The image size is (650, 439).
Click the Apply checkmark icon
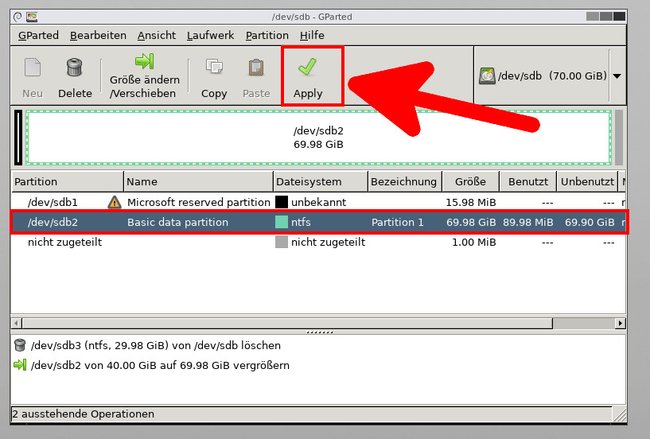[x=307, y=67]
